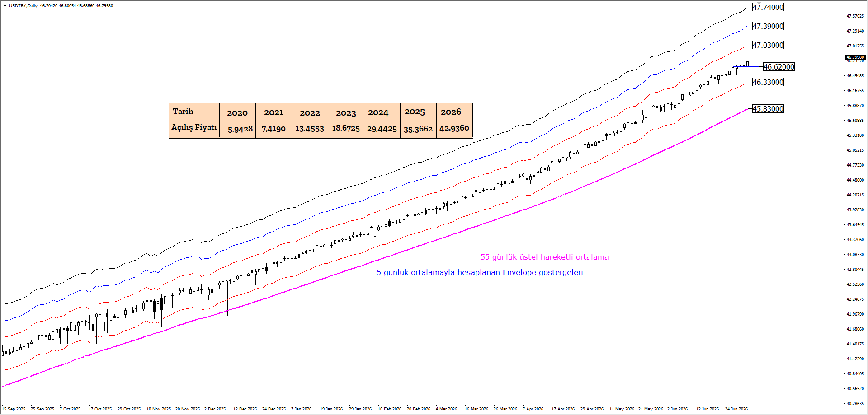
Task: Click the 29 Apr 2026 date label
Action: [592, 409]
